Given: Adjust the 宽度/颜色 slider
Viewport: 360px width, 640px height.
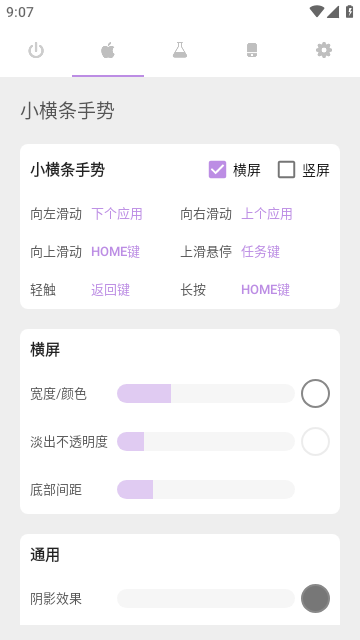Looking at the screenshot, I should (x=206, y=393).
